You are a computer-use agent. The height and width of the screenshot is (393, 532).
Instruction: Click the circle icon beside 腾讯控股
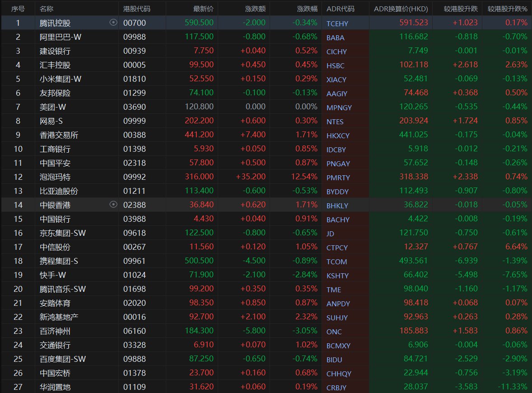pyautogui.click(x=113, y=23)
